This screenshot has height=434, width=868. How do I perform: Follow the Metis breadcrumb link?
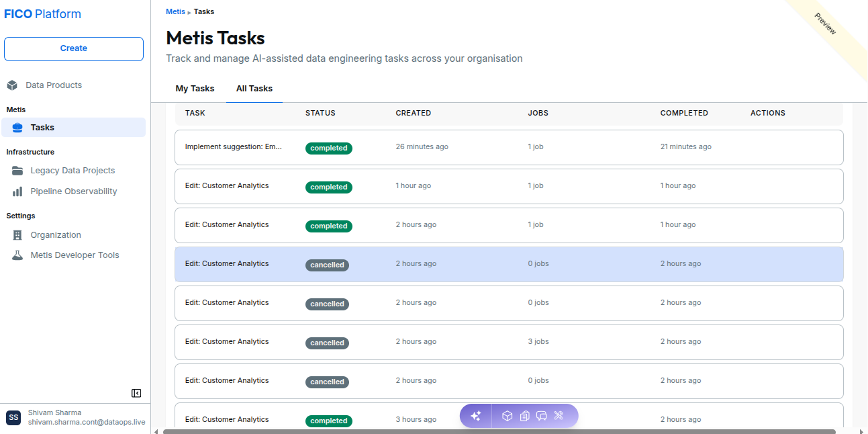point(175,11)
